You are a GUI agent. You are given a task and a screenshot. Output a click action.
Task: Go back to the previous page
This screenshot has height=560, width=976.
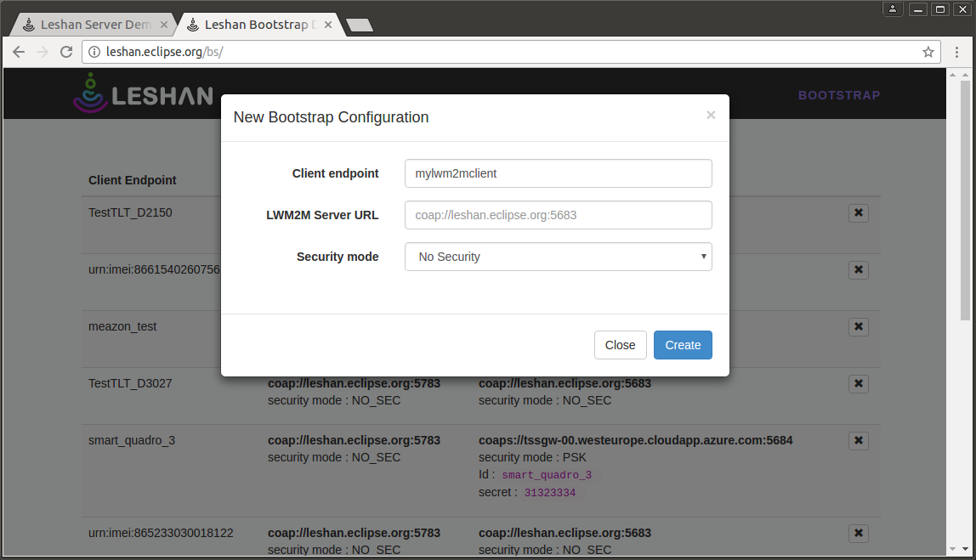(19, 52)
